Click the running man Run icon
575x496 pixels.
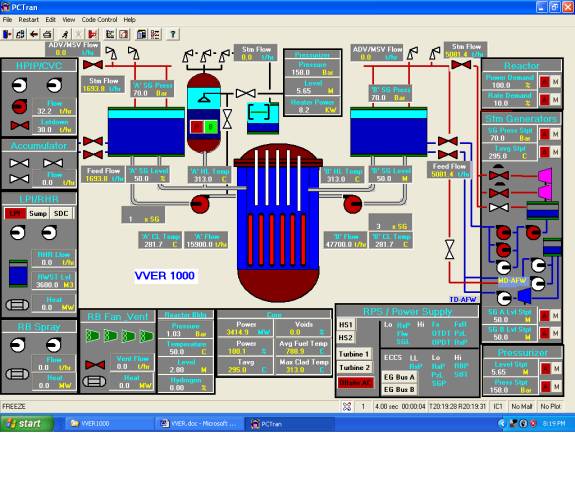click(x=65, y=34)
